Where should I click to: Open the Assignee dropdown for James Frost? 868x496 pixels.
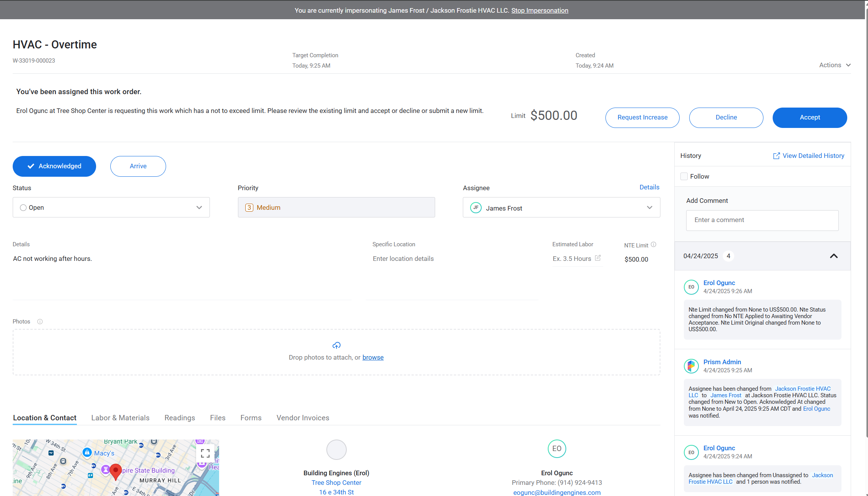(x=561, y=207)
